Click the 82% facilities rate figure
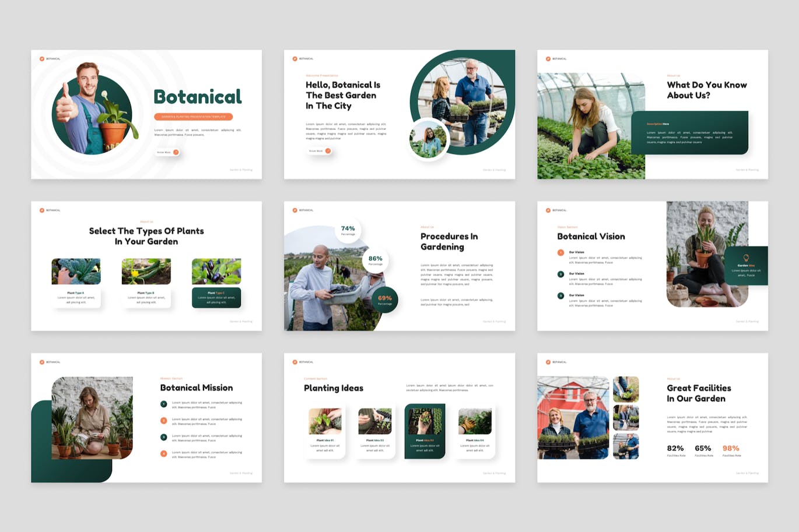 tap(675, 448)
